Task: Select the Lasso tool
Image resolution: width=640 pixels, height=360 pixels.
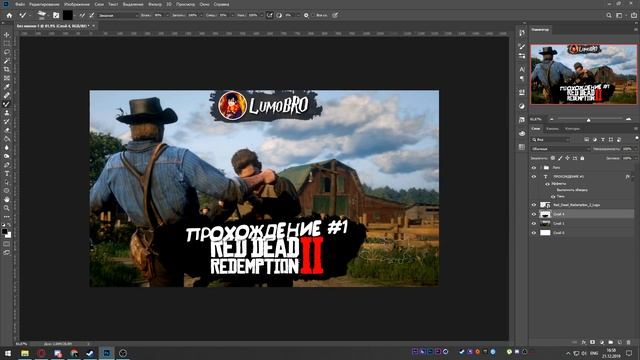Action: 7,52
